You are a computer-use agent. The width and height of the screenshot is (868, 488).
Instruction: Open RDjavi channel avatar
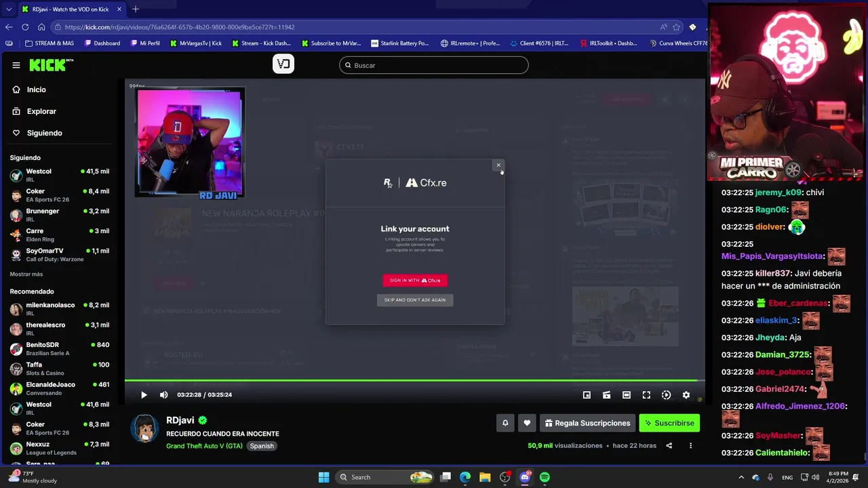tap(144, 428)
